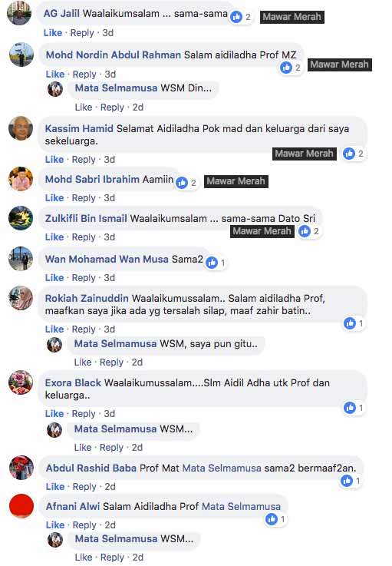Open Wan Mohamad Wan Musa's avatar
This screenshot has height=566, width=392.
tap(21, 259)
